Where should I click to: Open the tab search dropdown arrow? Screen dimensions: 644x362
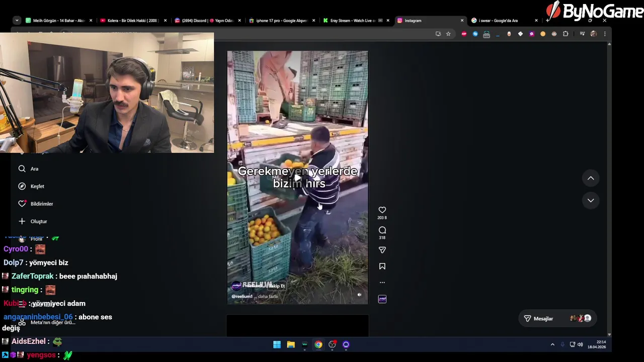[x=17, y=21]
